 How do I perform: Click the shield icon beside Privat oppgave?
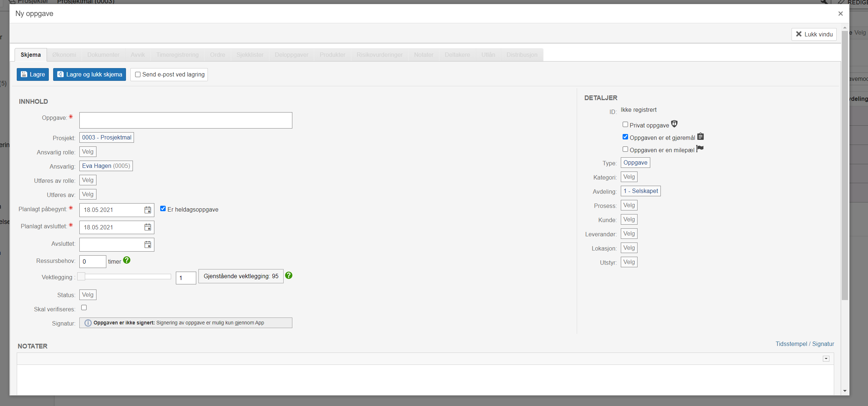tap(674, 124)
